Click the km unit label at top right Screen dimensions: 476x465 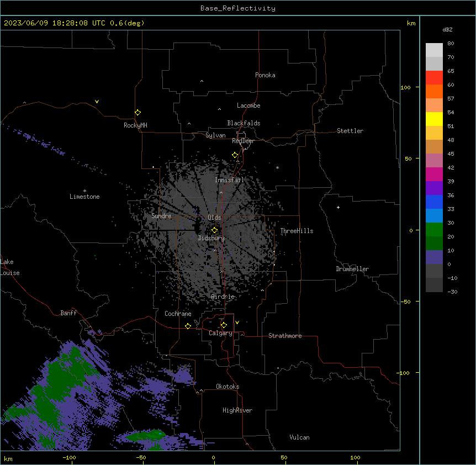click(x=411, y=23)
